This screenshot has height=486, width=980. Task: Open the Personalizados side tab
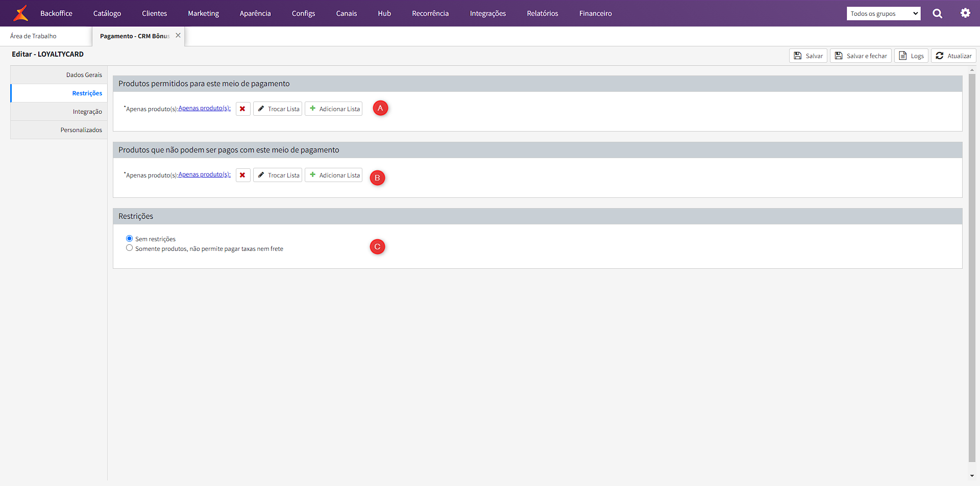tap(59, 130)
